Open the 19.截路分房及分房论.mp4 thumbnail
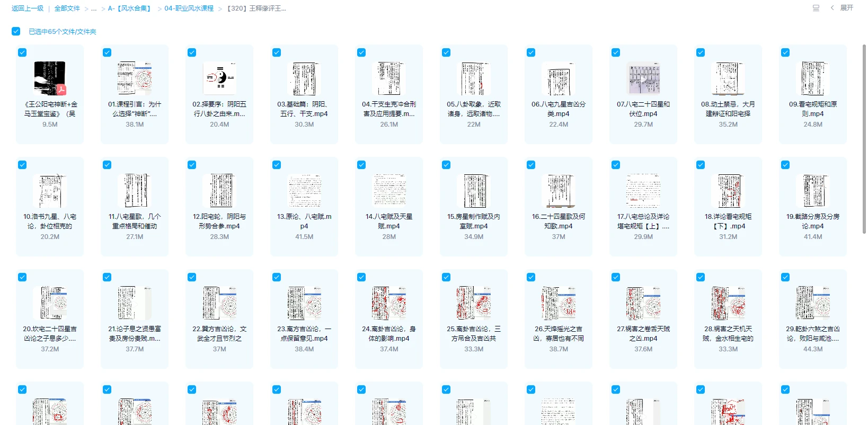The width and height of the screenshot is (868, 425). pos(813,190)
